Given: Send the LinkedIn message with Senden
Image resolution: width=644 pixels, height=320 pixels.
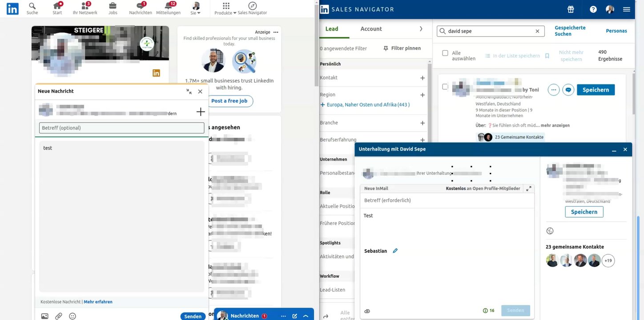Looking at the screenshot, I should click(193, 316).
